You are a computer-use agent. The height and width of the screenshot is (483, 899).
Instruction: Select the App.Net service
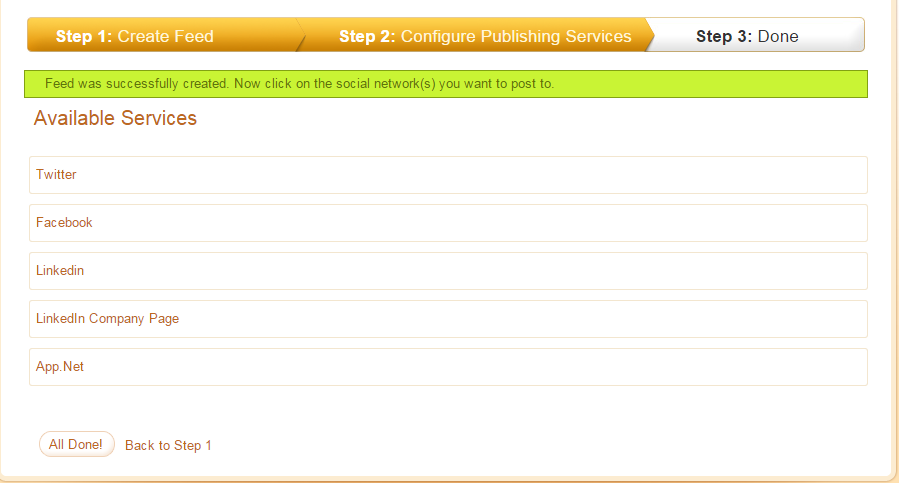pyautogui.click(x=448, y=367)
